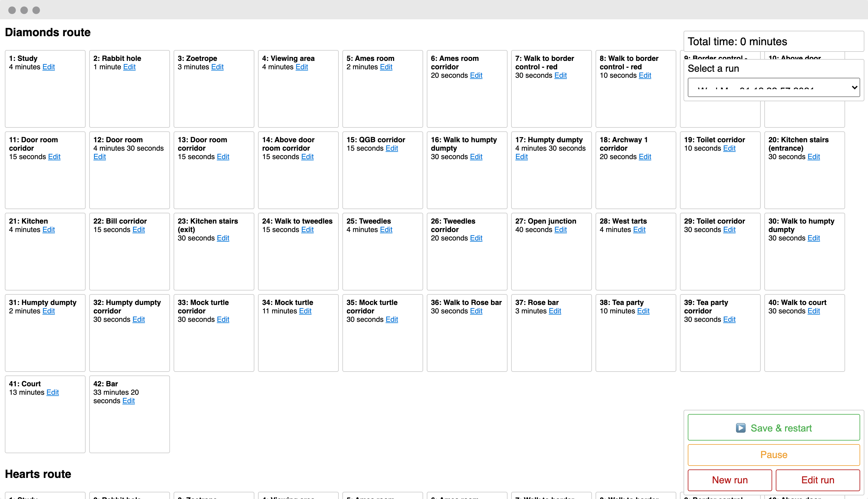Edit 33: Mock turtle corridor

(223, 319)
